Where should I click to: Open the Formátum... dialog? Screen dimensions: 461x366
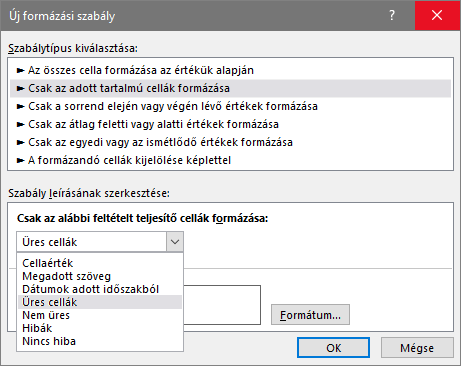pyautogui.click(x=310, y=315)
